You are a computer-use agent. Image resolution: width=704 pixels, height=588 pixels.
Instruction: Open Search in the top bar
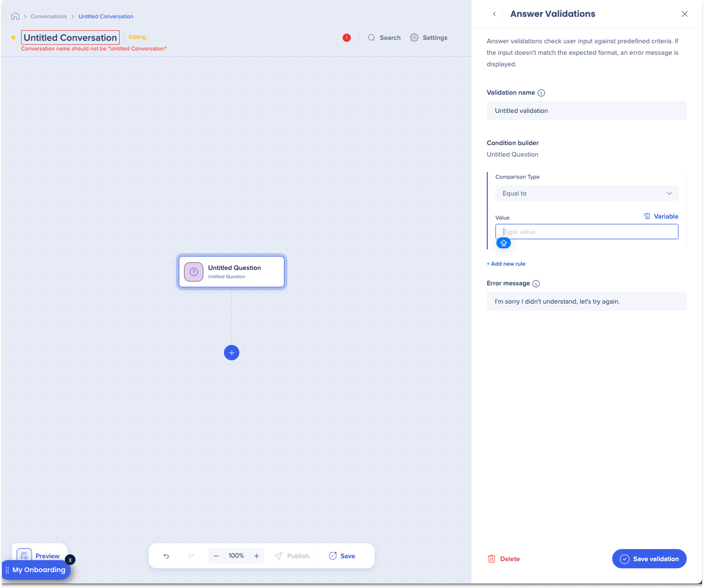384,37
